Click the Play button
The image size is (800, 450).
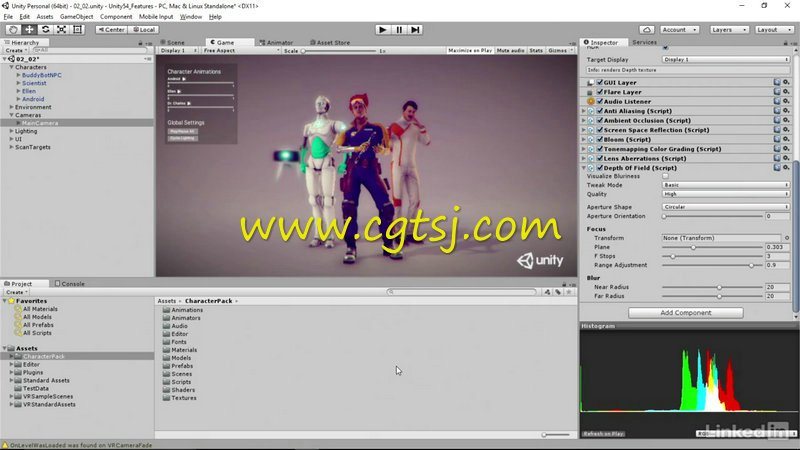point(382,30)
